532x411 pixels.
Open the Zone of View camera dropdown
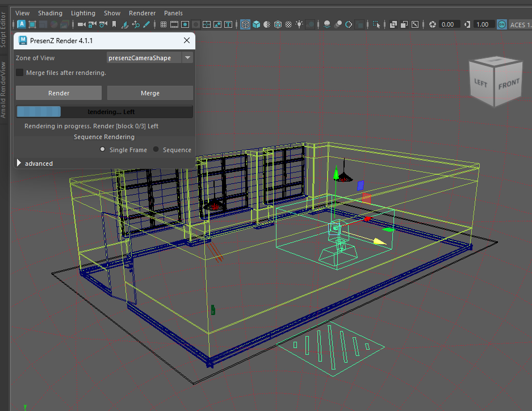point(188,58)
